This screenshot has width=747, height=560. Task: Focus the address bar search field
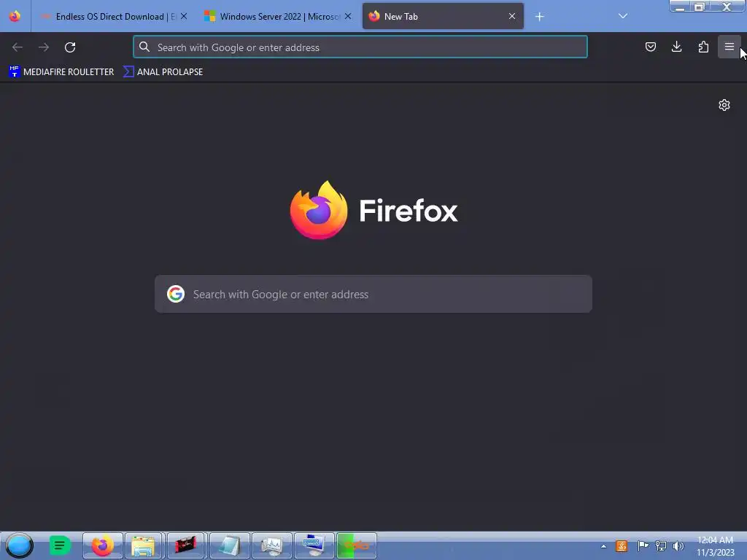tap(360, 47)
